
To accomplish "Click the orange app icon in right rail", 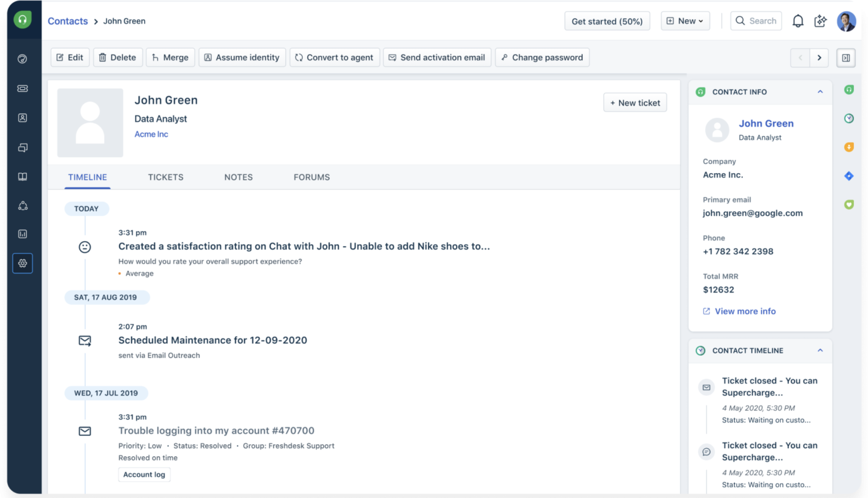I will pyautogui.click(x=849, y=147).
